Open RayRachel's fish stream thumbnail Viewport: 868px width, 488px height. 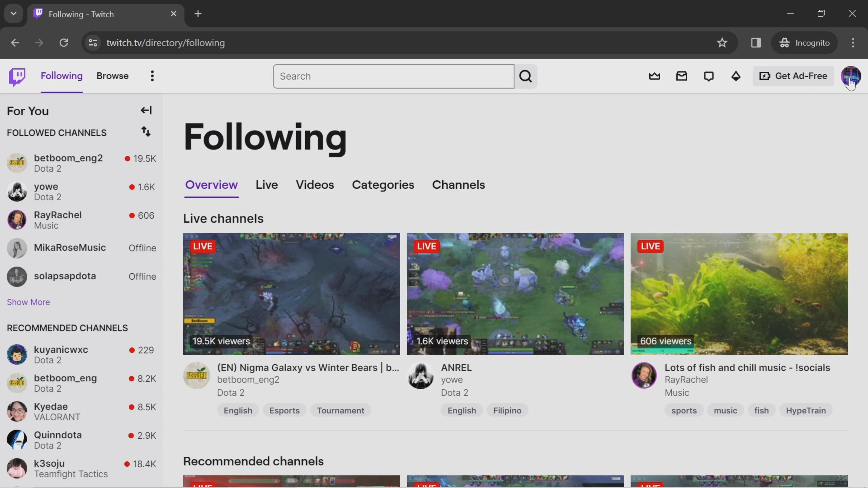point(739,294)
